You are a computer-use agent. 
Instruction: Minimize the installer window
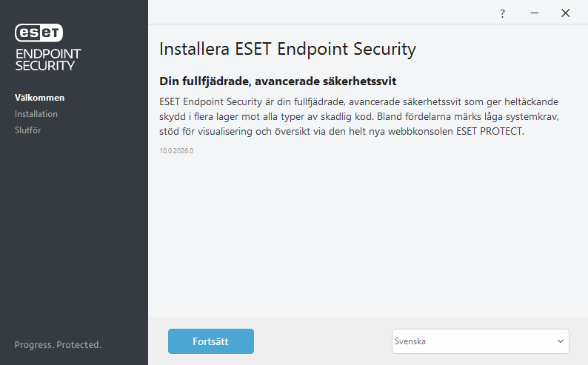[534, 13]
